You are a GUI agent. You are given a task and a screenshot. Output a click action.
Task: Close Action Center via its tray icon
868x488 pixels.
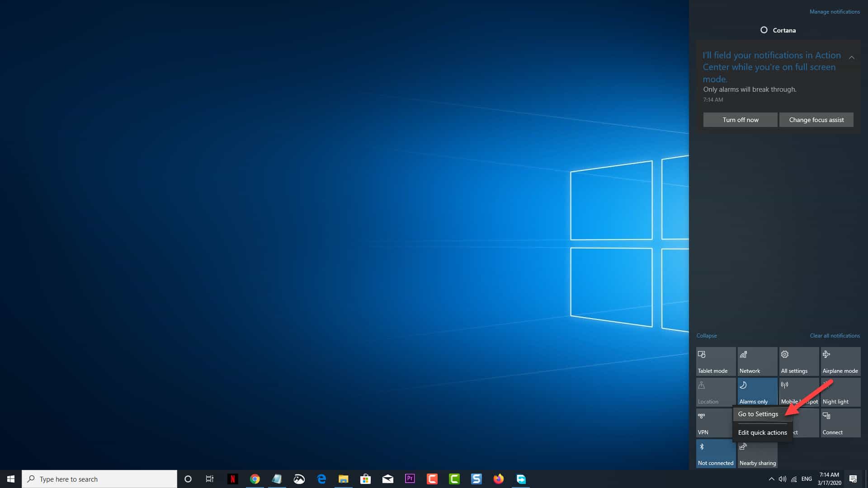[853, 479]
